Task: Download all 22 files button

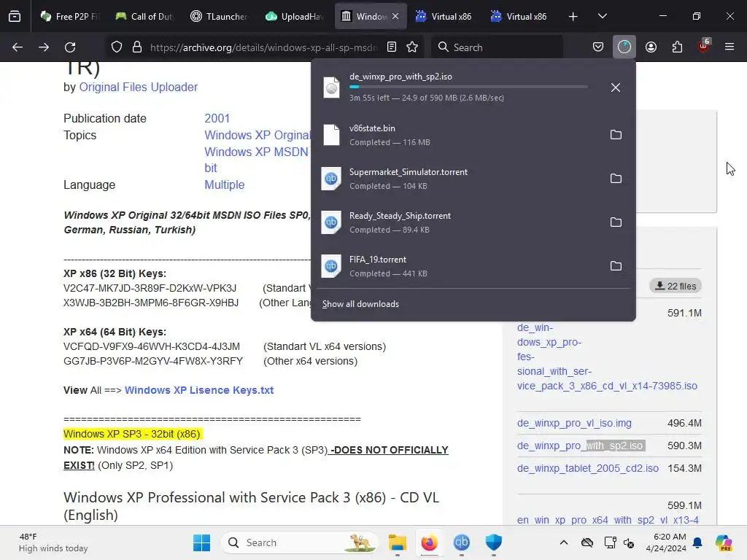Action: click(x=676, y=286)
